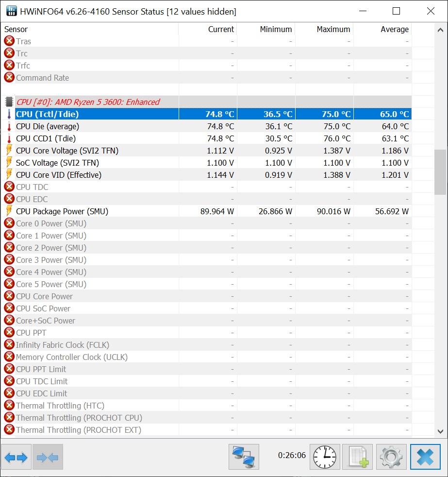Click the red X icon next to Core 0 Power
This screenshot has width=448, height=477.
point(9,223)
